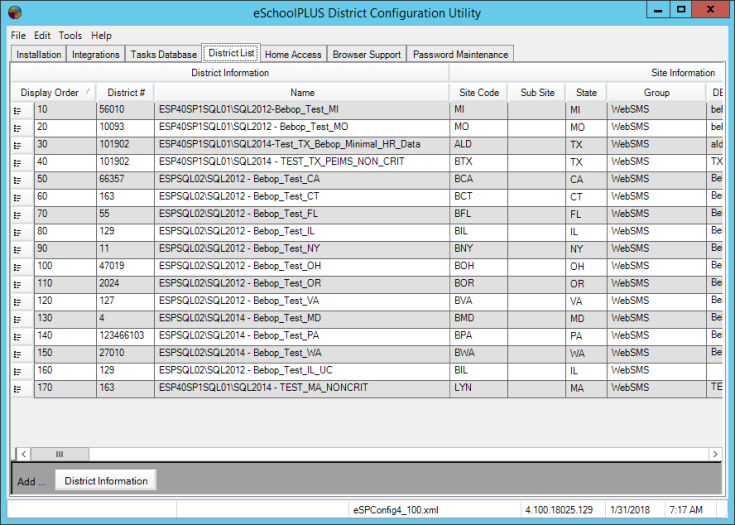Click the row icon for display order 10
This screenshot has height=525, width=735.
point(18,110)
